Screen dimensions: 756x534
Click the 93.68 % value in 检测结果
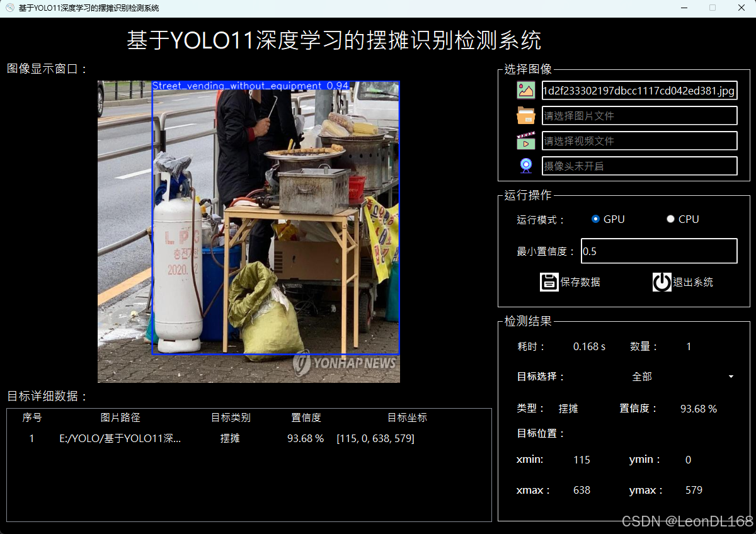pos(699,409)
